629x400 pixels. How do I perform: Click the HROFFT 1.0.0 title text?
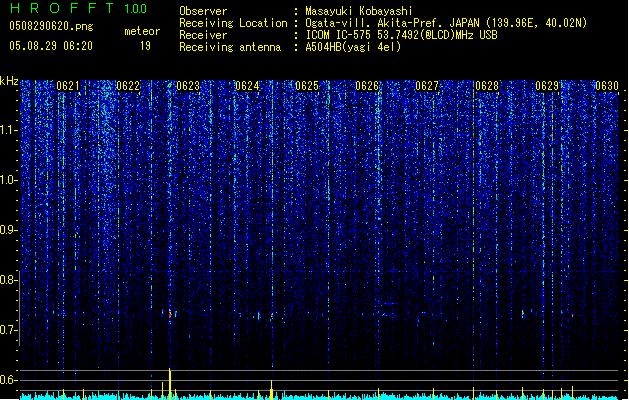click(79, 8)
